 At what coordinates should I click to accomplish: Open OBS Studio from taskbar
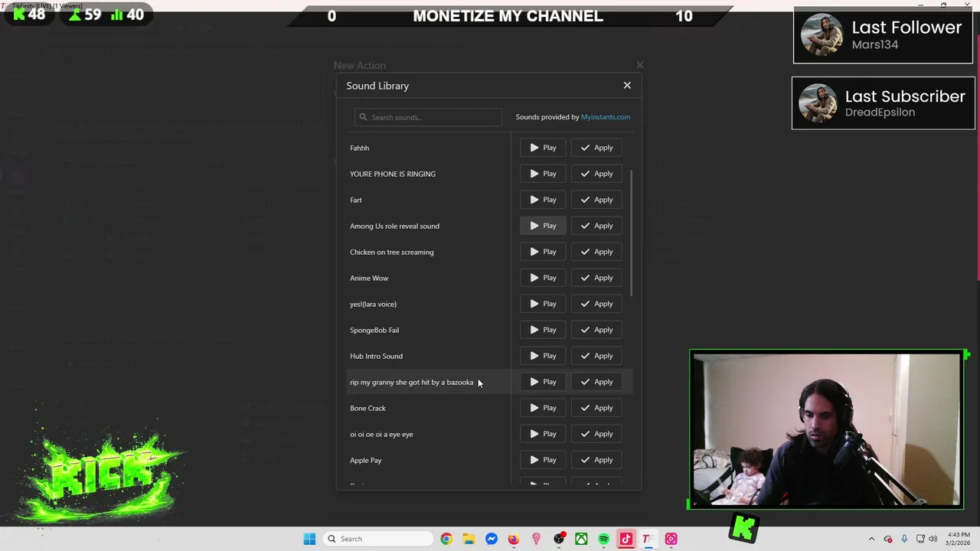559,539
